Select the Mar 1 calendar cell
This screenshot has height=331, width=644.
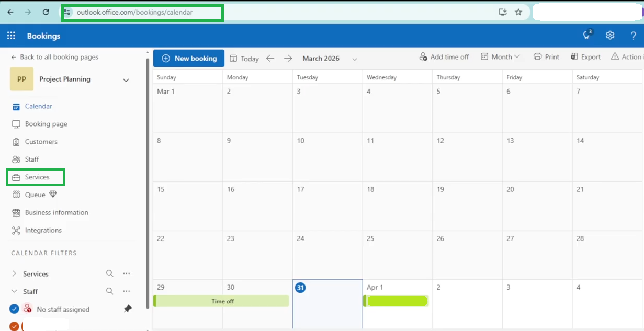188,108
